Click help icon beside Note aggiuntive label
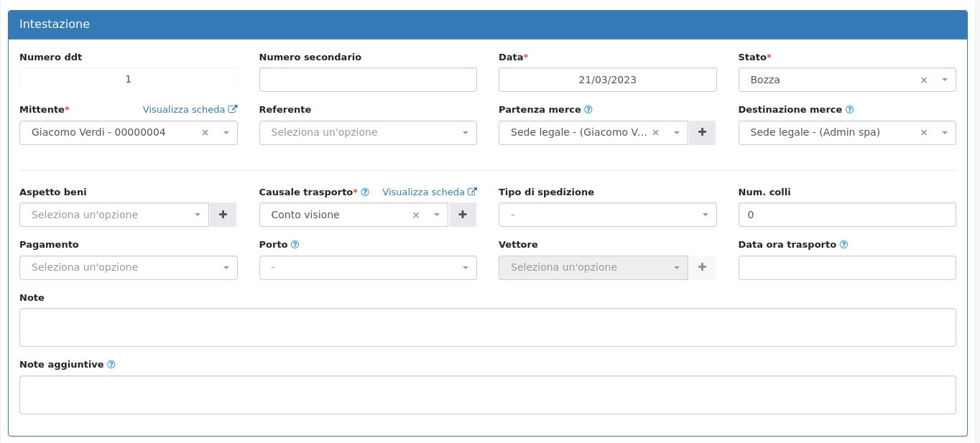Image resolution: width=980 pixels, height=443 pixels. 111,365
